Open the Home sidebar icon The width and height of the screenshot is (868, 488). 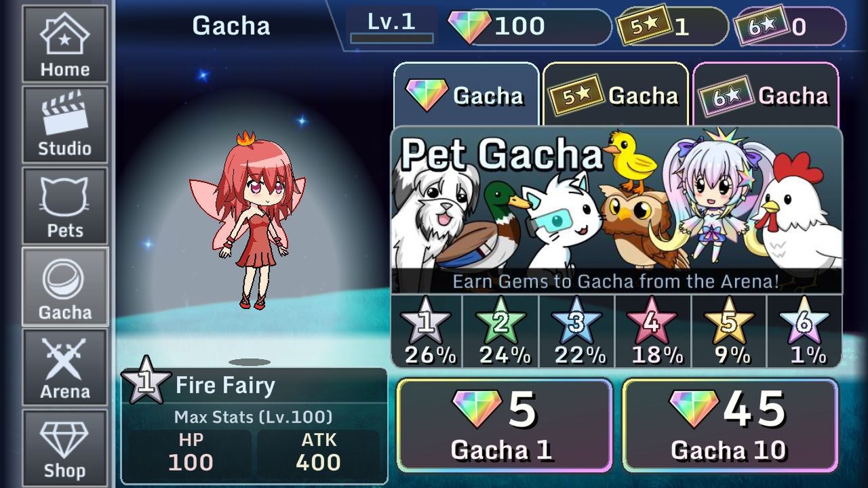tap(65, 44)
